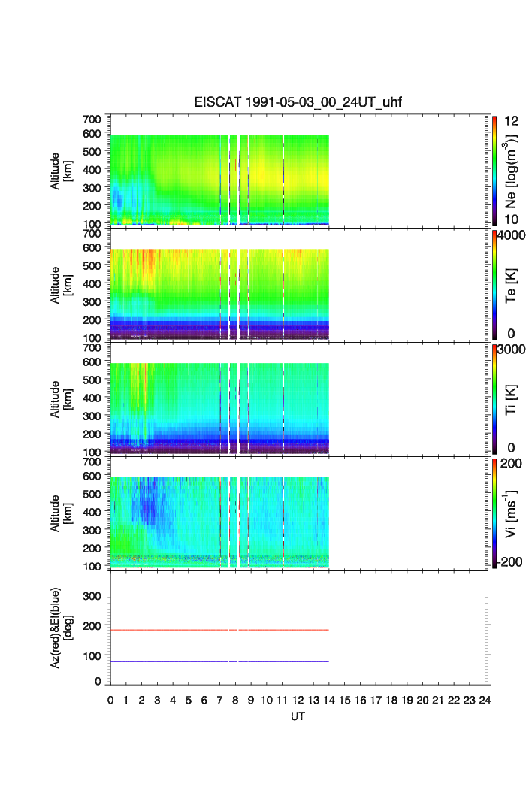Screen dimensions: 532x799
Task: Pick the Vi velocity color bar
Action: (x=495, y=513)
